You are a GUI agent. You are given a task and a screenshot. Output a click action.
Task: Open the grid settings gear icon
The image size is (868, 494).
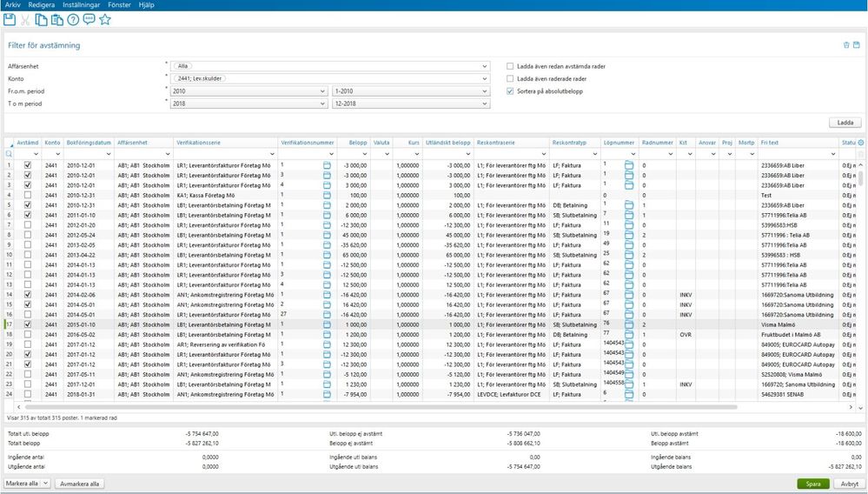tap(861, 143)
